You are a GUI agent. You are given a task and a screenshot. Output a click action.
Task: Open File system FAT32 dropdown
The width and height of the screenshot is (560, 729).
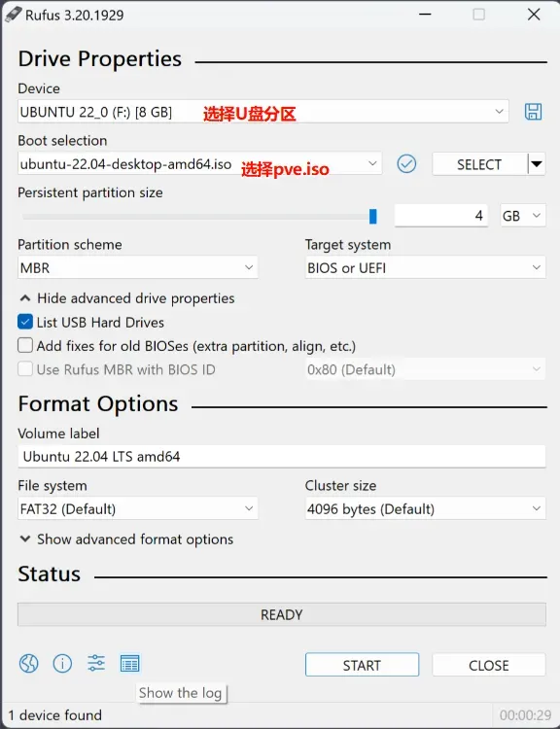[x=138, y=508]
